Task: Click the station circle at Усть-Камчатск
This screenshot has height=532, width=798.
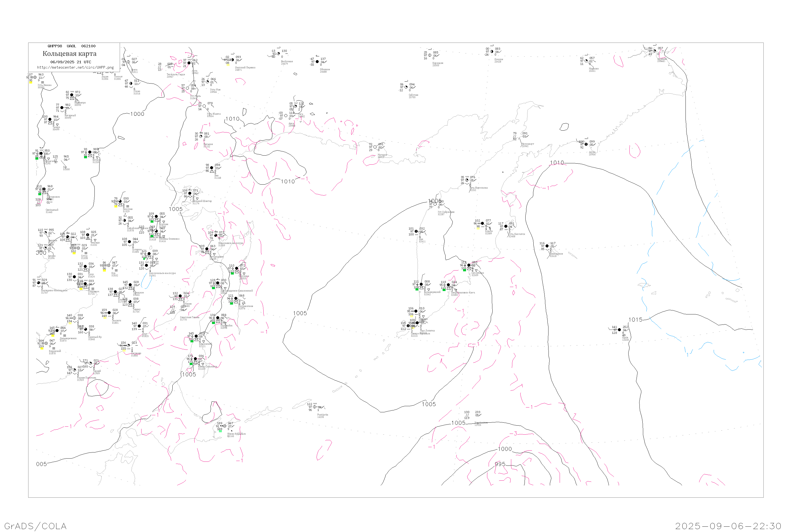Action: (x=506, y=226)
